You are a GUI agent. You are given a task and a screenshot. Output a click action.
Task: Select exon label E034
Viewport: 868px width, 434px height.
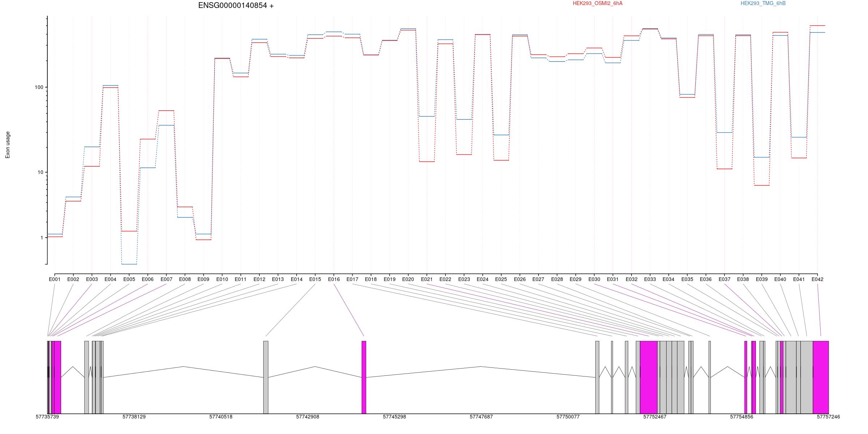pyautogui.click(x=668, y=279)
